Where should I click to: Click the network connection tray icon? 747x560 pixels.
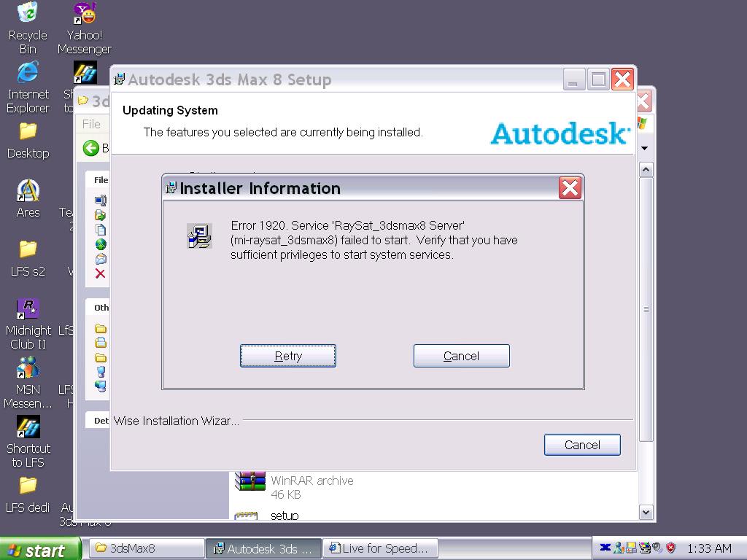631,548
